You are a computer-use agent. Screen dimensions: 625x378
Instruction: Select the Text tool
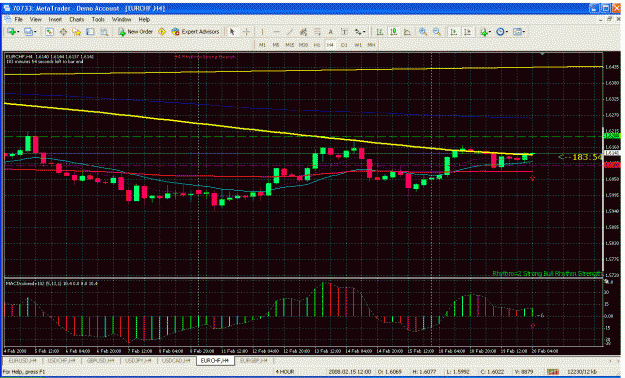[x=330, y=32]
